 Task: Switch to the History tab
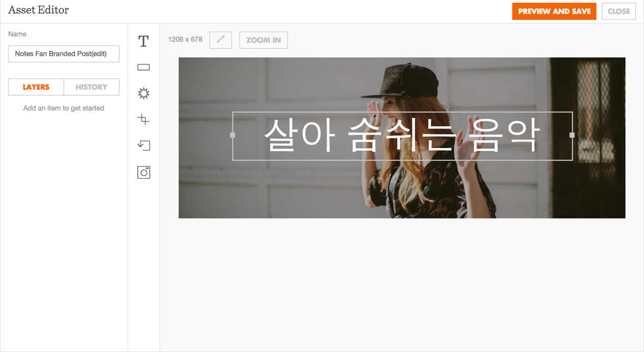click(x=92, y=87)
